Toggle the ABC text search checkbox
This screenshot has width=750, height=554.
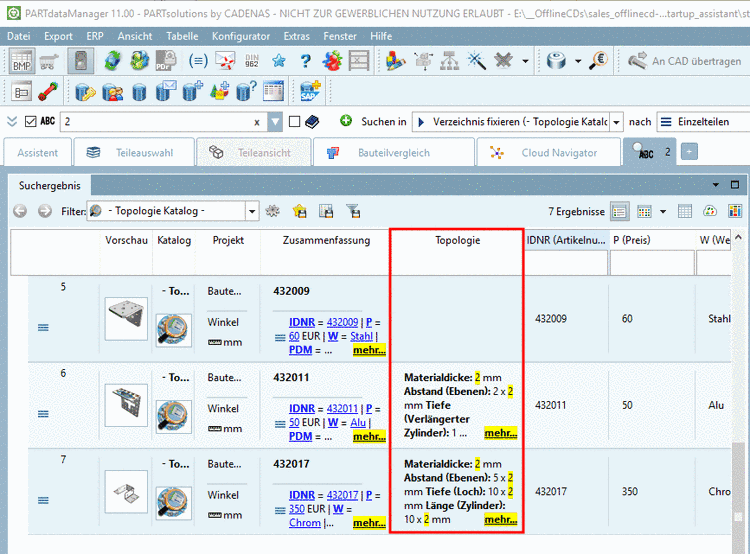pyautogui.click(x=29, y=122)
